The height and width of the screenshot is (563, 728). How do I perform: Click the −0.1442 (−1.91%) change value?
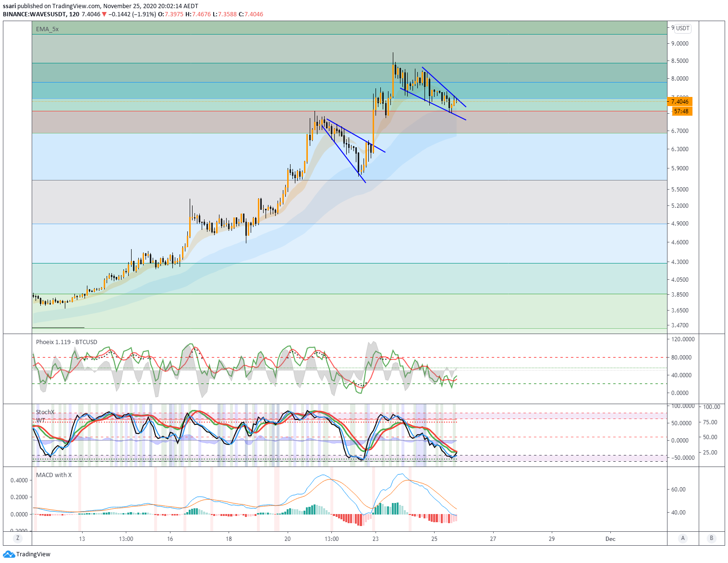(133, 14)
